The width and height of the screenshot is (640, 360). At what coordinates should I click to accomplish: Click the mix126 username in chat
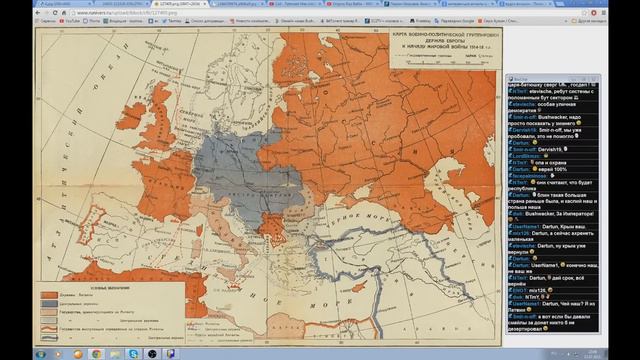point(521,233)
